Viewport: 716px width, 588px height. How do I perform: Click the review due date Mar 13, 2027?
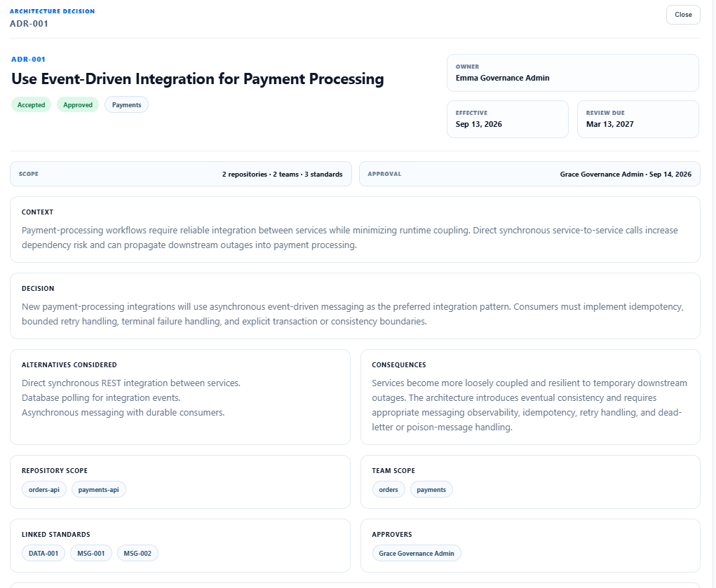(x=609, y=124)
